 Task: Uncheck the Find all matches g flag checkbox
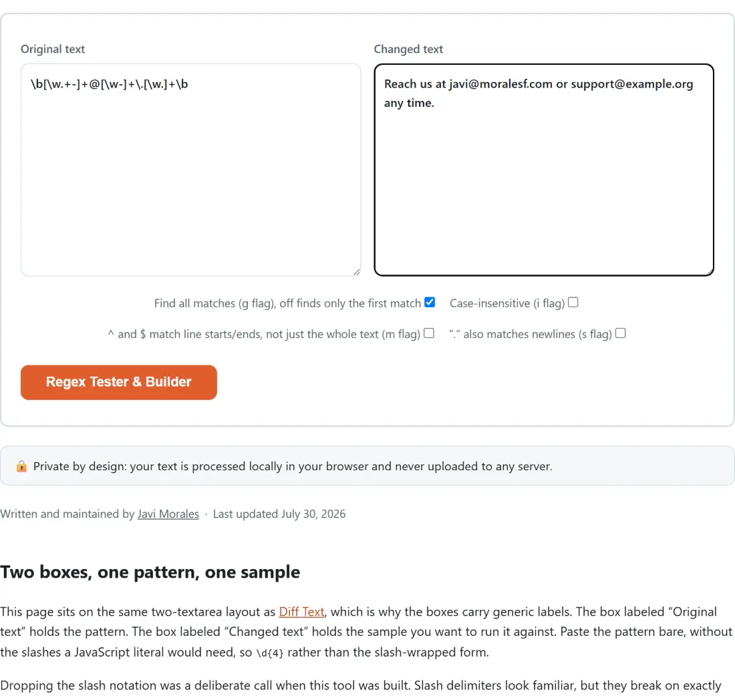[430, 303]
